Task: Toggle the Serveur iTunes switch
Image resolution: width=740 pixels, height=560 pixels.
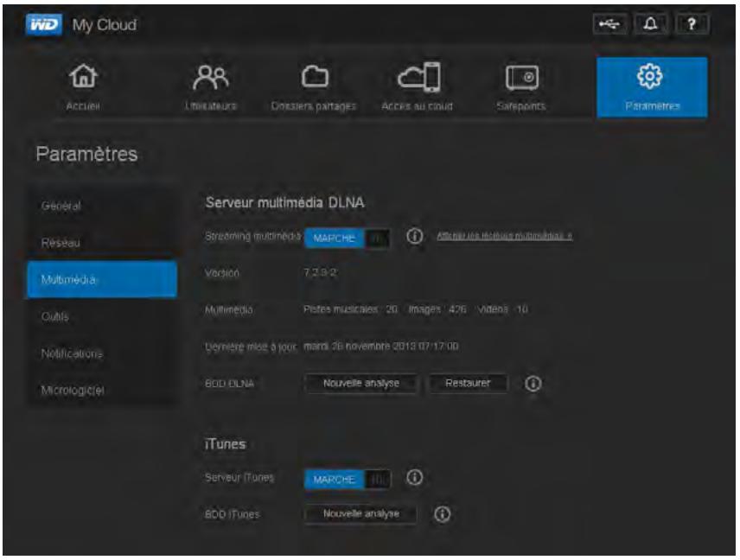Action: [348, 480]
